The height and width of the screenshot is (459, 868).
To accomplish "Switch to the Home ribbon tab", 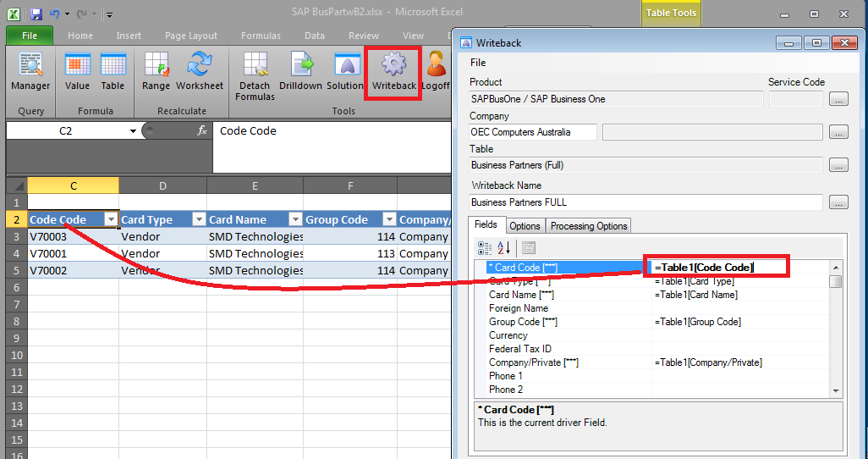I will pos(80,36).
